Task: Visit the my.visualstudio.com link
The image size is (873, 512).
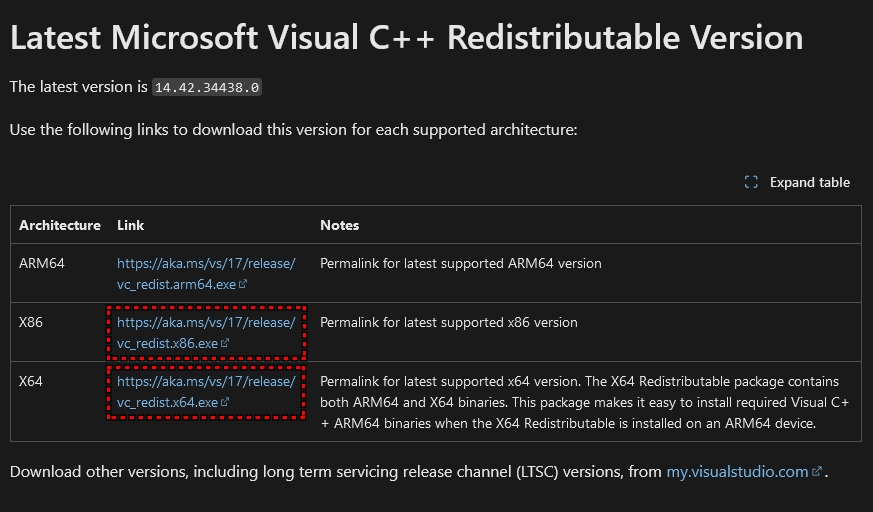Action: [737, 471]
